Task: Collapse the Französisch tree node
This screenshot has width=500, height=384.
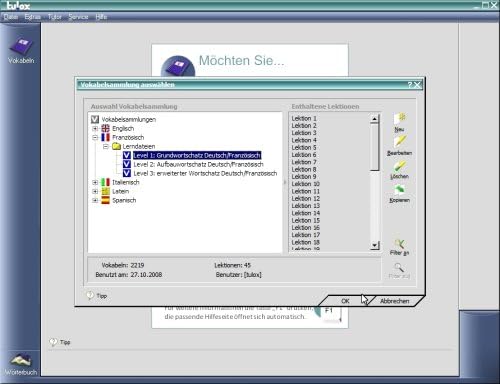Action: pyautogui.click(x=95, y=137)
